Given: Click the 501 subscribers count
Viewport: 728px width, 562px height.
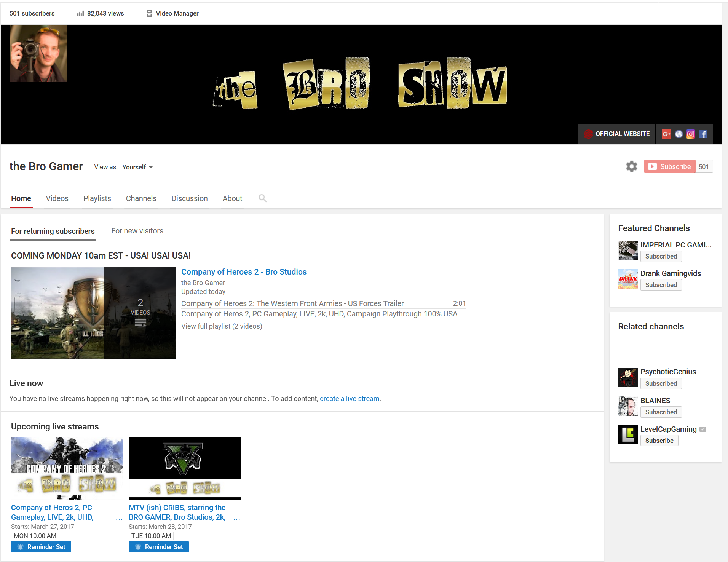Looking at the screenshot, I should coord(32,13).
